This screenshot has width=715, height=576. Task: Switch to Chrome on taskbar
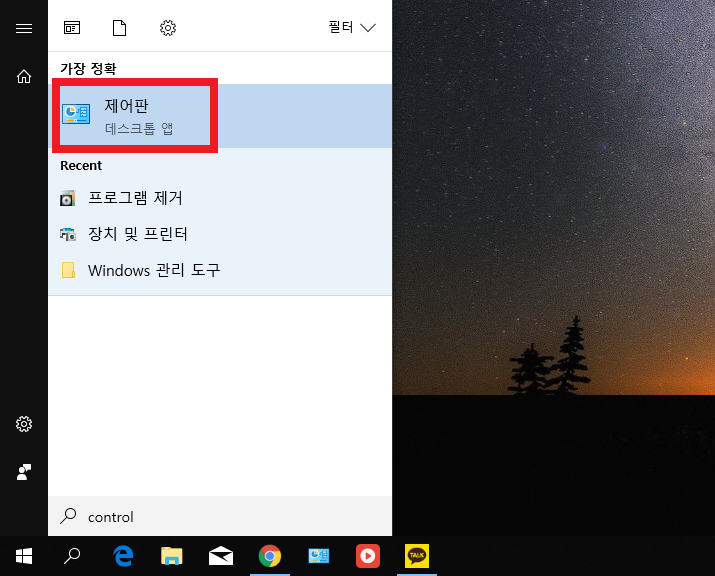pos(270,556)
